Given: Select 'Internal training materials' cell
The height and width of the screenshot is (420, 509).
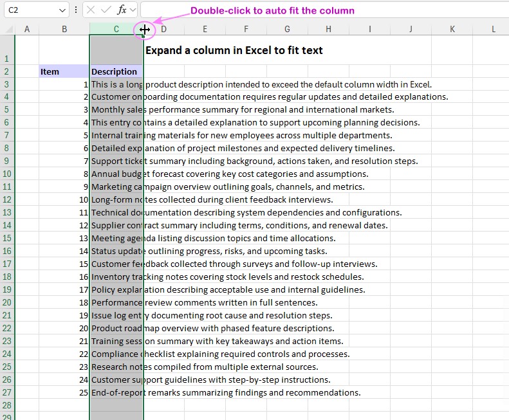Looking at the screenshot, I should pyautogui.click(x=116, y=135).
